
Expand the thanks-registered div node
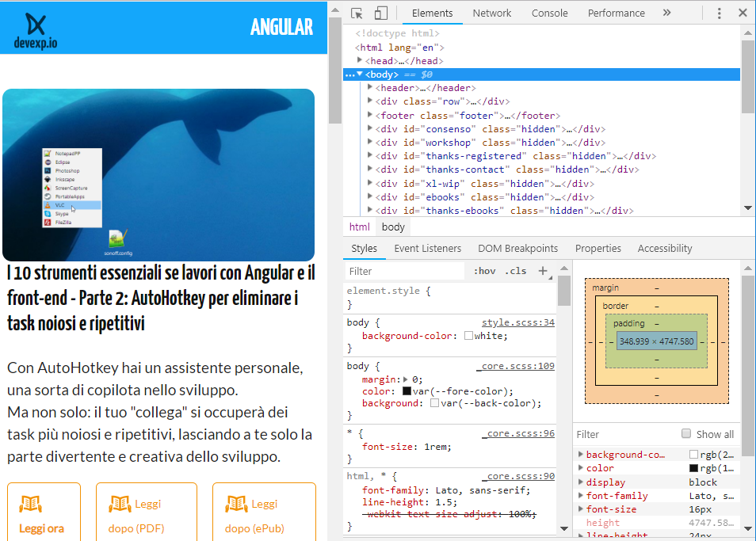pos(370,155)
